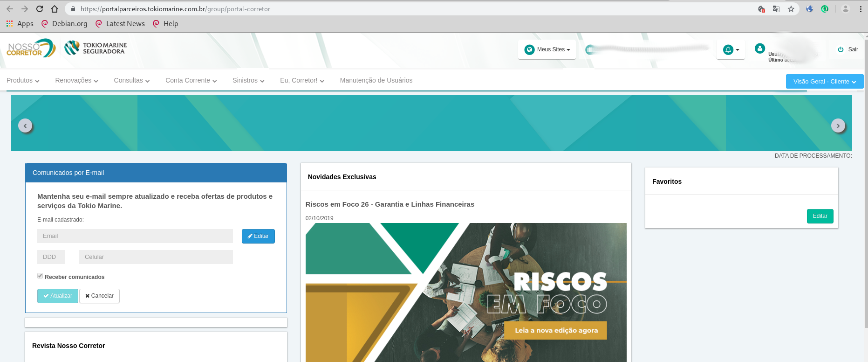Click the green Editar button in Favoritos
This screenshot has height=362, width=868.
click(x=820, y=216)
